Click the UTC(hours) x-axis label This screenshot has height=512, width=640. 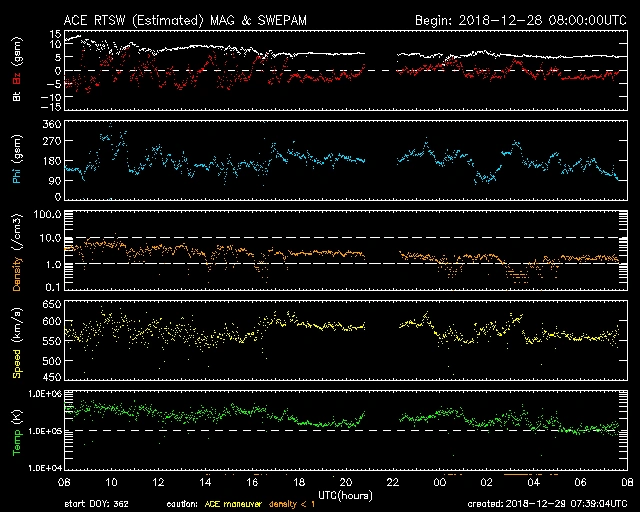pos(346,494)
